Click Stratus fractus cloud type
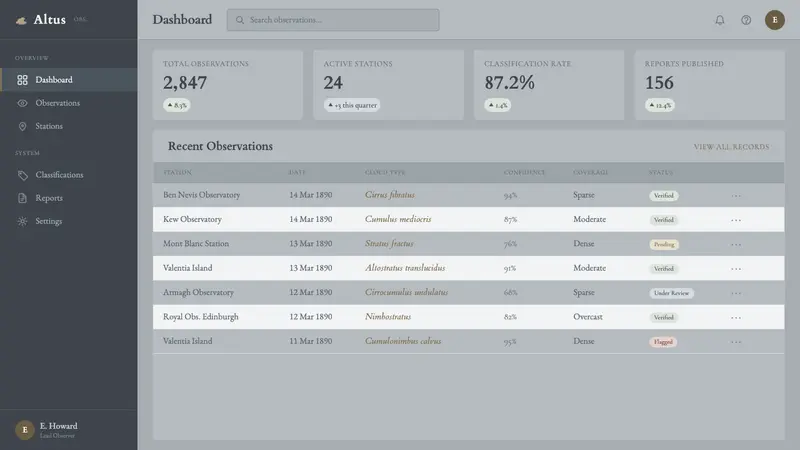Image resolution: width=800 pixels, height=450 pixels. (x=389, y=244)
